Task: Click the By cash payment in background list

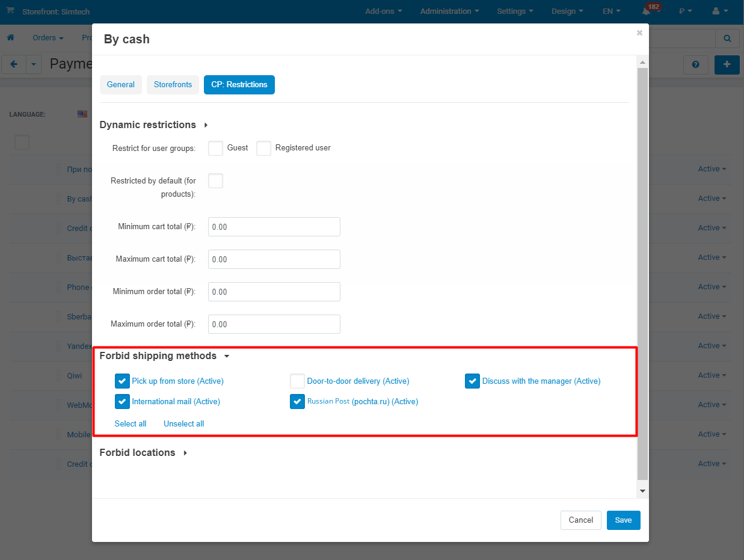Action: pyautogui.click(x=79, y=199)
